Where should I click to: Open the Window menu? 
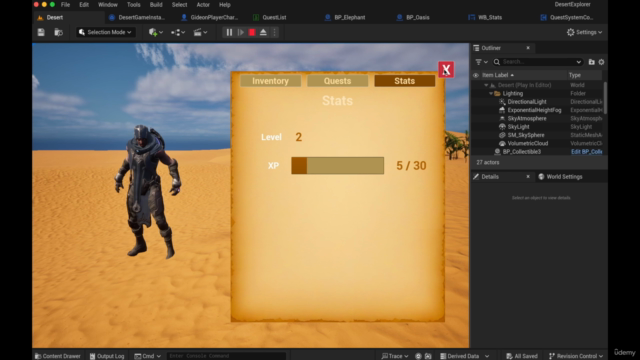[108, 4]
